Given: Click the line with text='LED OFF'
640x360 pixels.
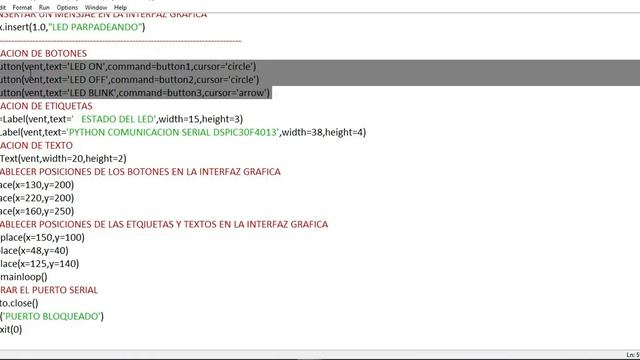Looking at the screenshot, I should pos(129,80).
